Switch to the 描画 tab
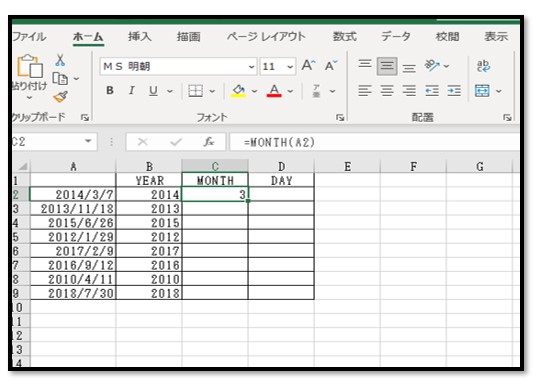Screen dimensions: 542x389 point(188,36)
